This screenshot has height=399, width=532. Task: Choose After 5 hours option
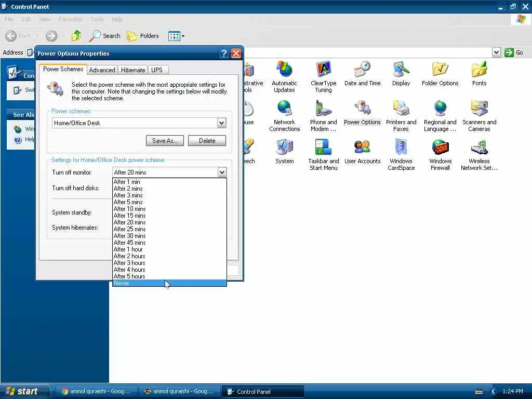click(x=169, y=276)
